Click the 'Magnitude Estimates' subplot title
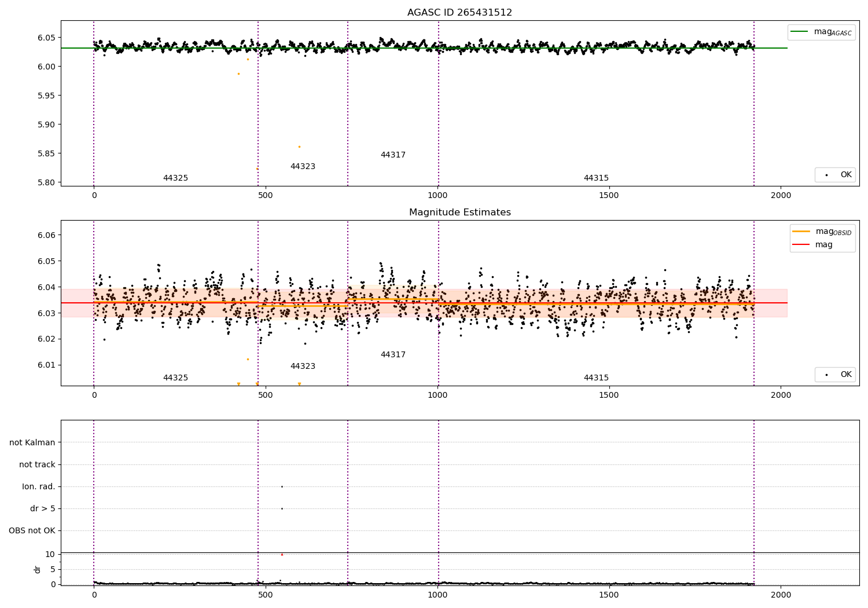This screenshot has width=868, height=608. [x=459, y=213]
